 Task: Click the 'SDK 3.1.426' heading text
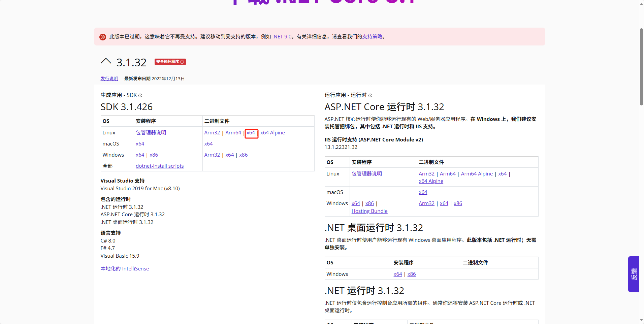(127, 107)
